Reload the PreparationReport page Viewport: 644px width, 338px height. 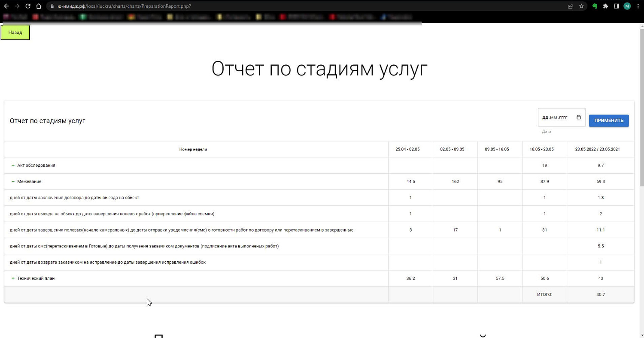[x=27, y=6]
